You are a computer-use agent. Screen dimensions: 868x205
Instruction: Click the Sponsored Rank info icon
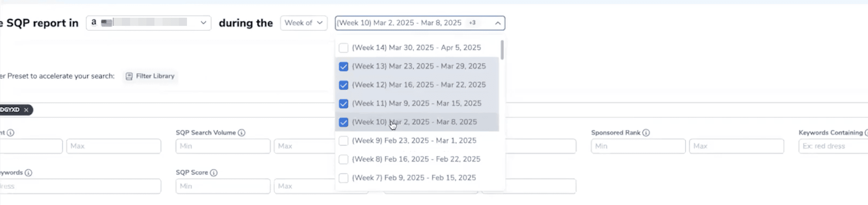click(646, 133)
